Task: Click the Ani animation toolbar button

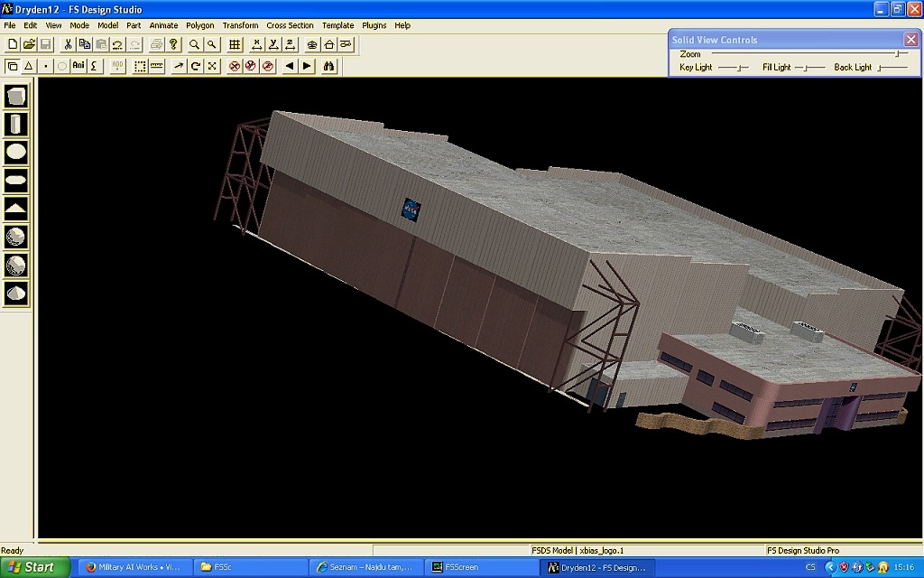Action: pyautogui.click(x=79, y=66)
